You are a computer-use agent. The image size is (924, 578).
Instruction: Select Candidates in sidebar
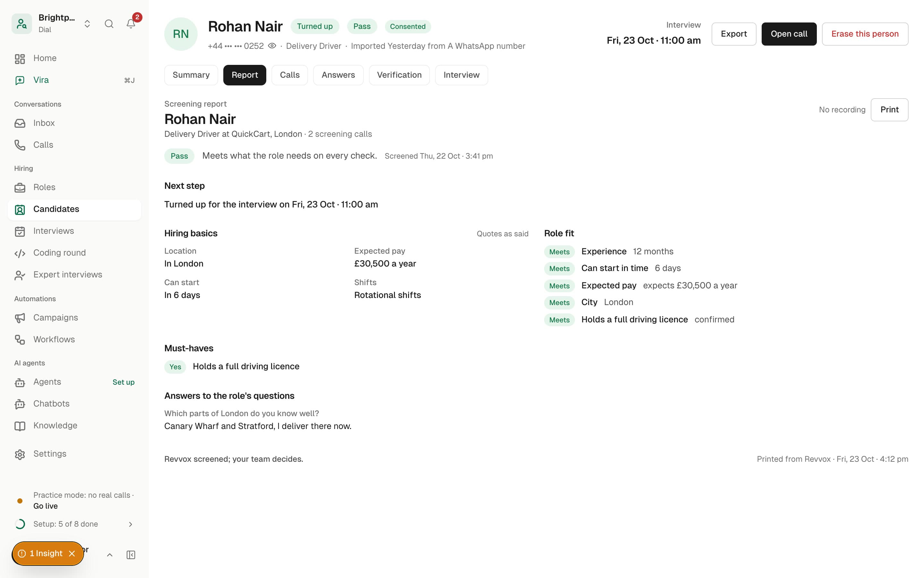coord(74,209)
